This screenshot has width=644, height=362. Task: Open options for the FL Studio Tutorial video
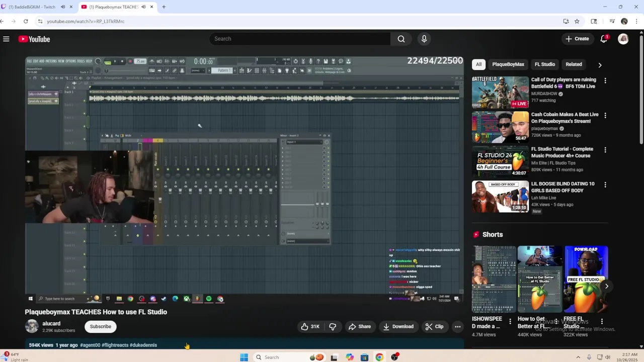[605, 150]
